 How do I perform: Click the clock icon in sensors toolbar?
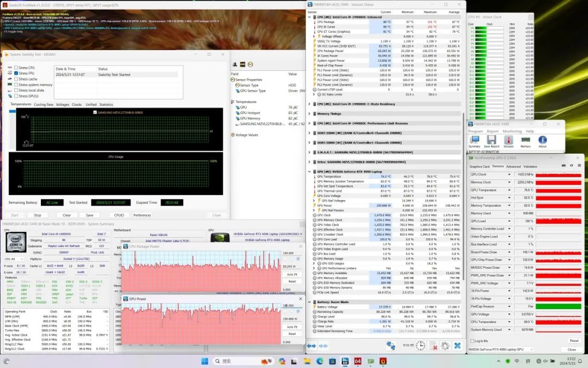coord(420,346)
